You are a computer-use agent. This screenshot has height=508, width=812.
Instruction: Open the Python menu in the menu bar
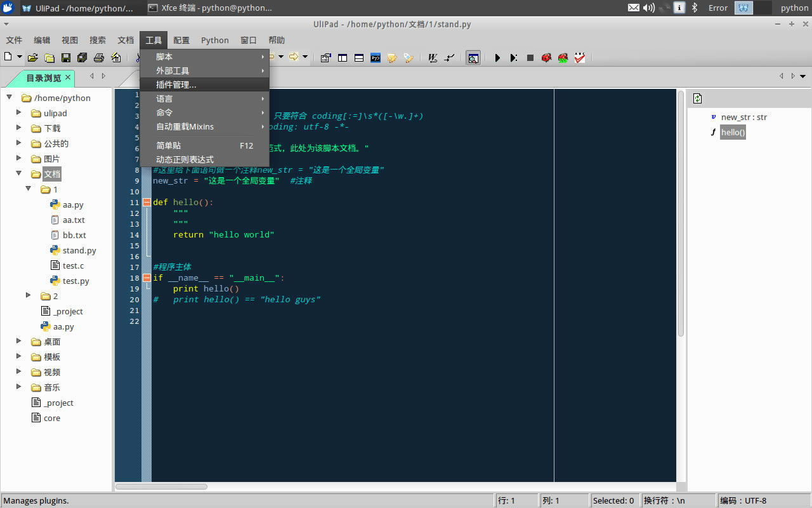tap(214, 40)
